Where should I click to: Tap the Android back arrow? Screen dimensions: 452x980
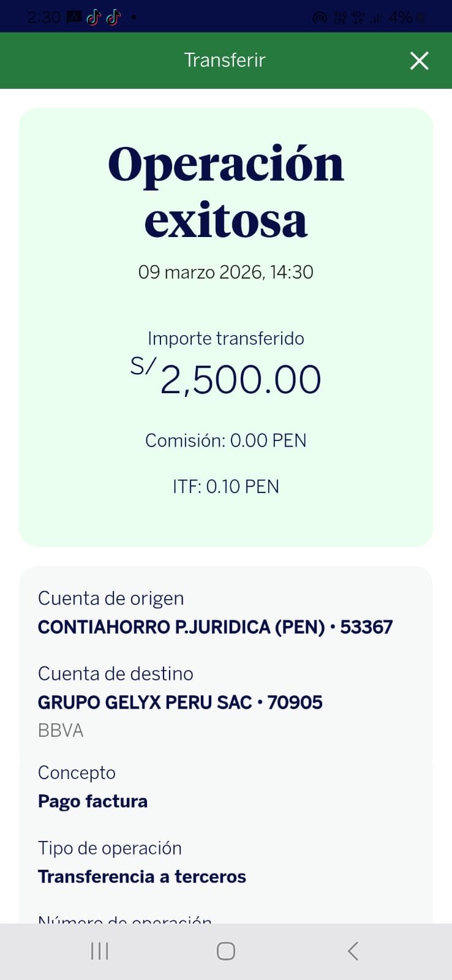pyautogui.click(x=353, y=951)
